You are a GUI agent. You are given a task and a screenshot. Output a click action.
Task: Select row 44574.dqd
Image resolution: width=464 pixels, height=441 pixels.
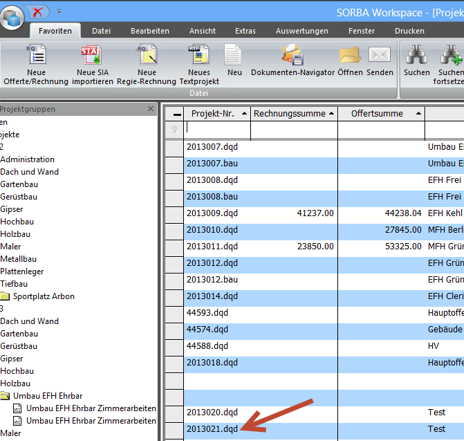(x=207, y=329)
